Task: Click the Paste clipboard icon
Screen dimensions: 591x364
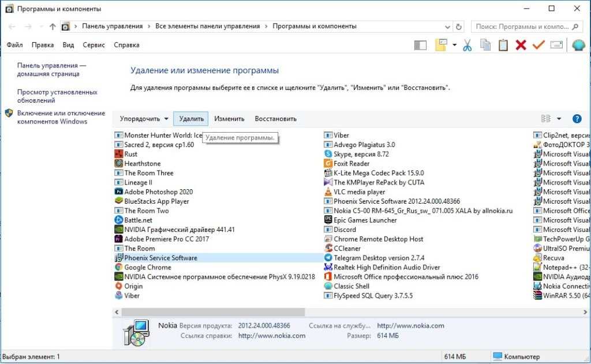Action: [x=503, y=45]
